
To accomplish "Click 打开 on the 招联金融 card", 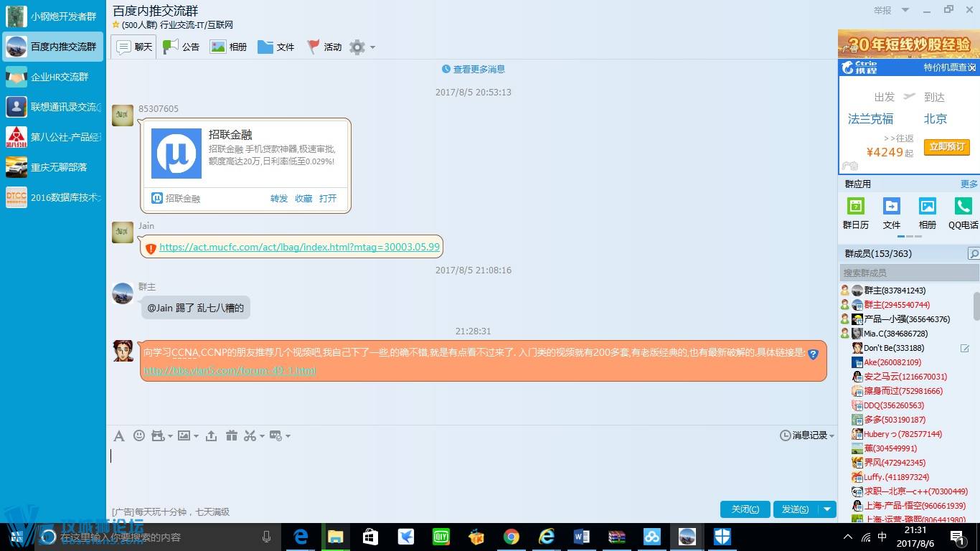I will coord(328,199).
